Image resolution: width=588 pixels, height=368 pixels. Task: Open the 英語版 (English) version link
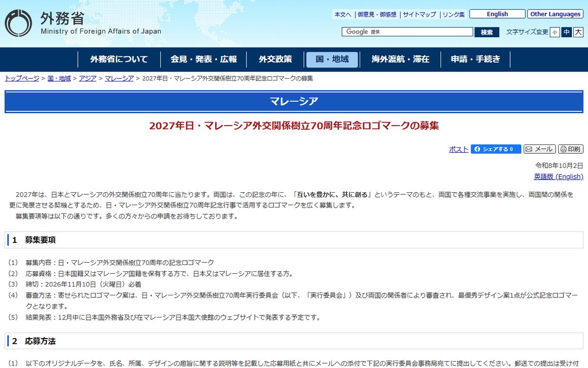[559, 177]
